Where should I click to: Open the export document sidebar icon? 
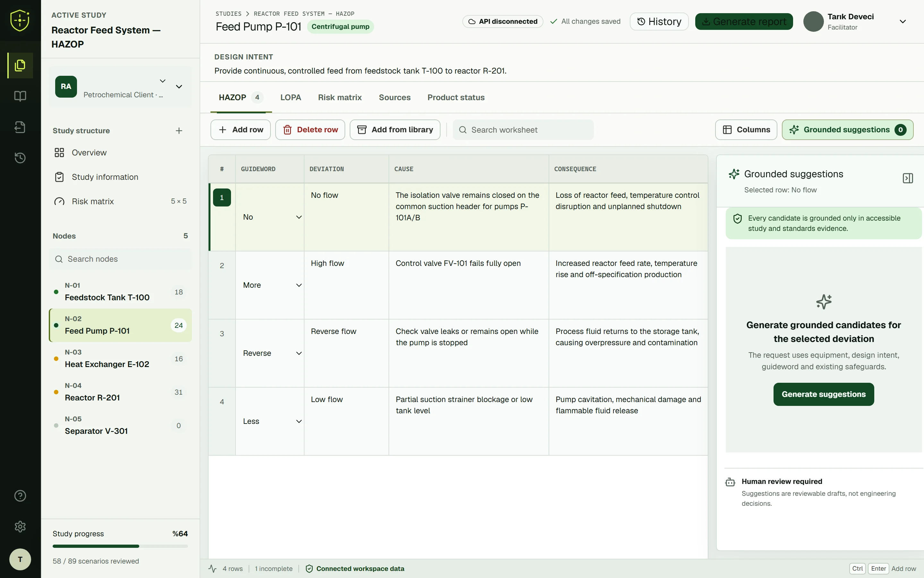point(20,127)
